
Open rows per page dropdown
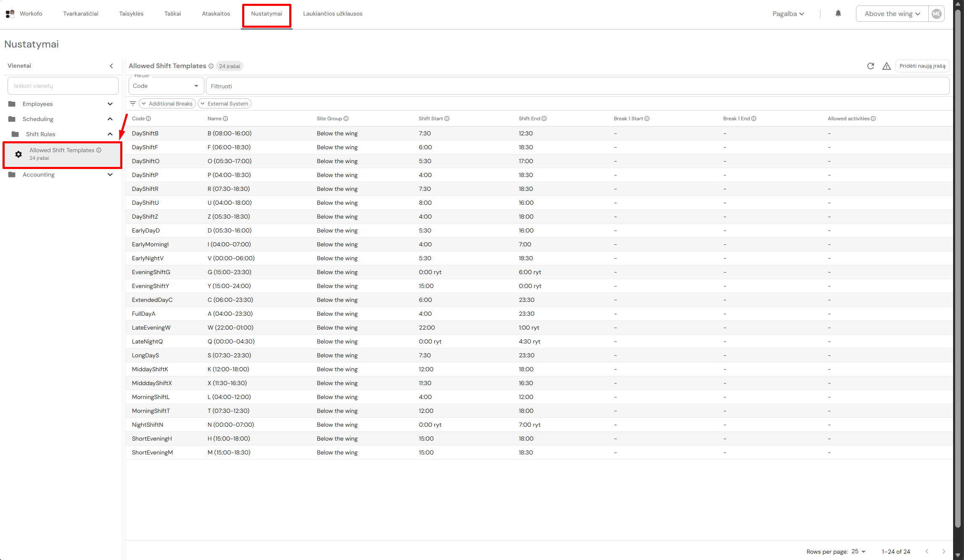pyautogui.click(x=858, y=551)
